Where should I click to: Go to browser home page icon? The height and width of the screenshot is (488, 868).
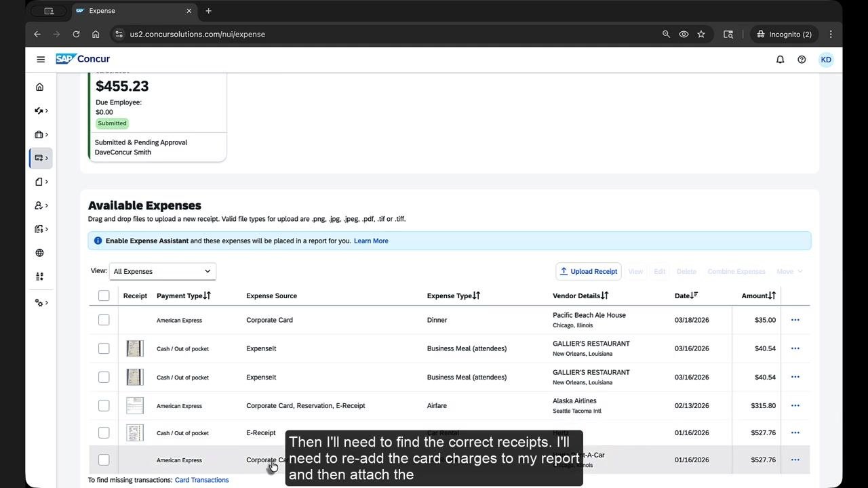coord(96,34)
